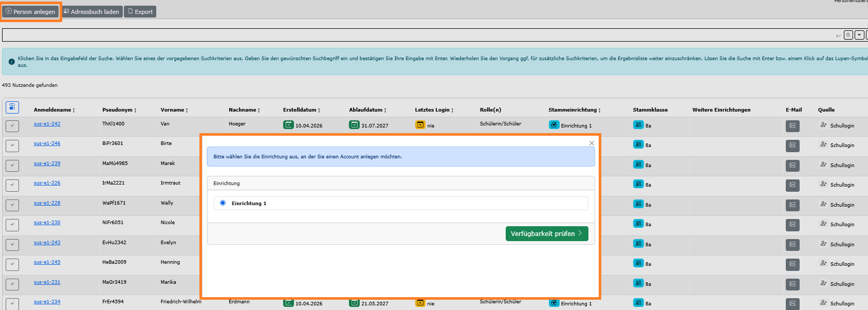
Task: Click the email icon for sus-e1-243
Action: click(792, 245)
